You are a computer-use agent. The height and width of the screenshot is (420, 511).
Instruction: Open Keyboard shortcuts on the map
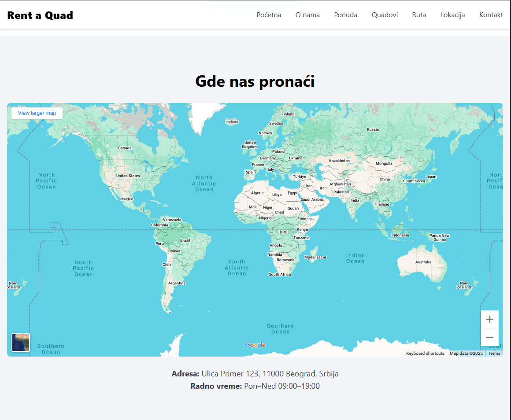pos(425,354)
